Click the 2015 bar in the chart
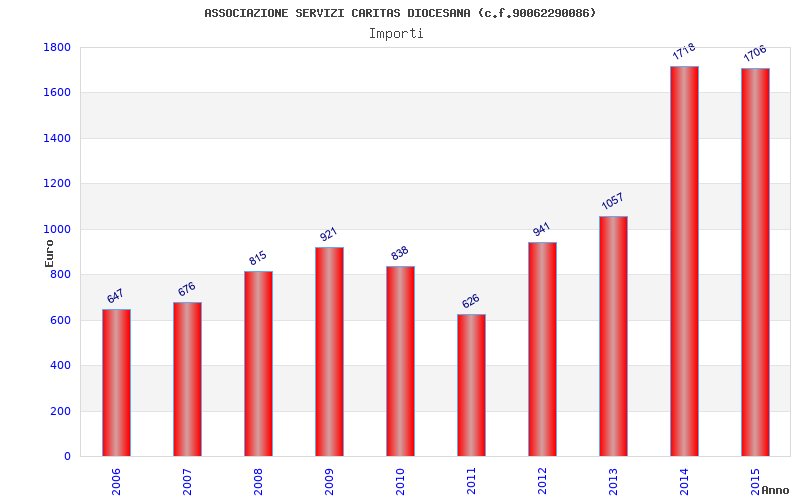This screenshot has height=500, width=800. coord(755,262)
